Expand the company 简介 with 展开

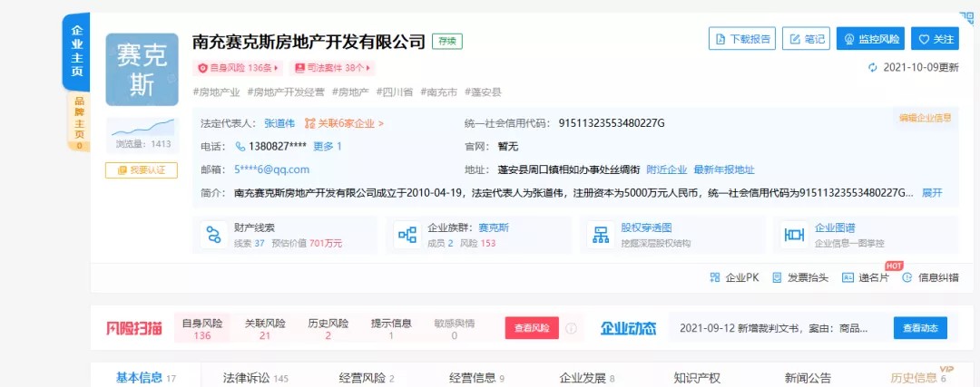(932, 193)
